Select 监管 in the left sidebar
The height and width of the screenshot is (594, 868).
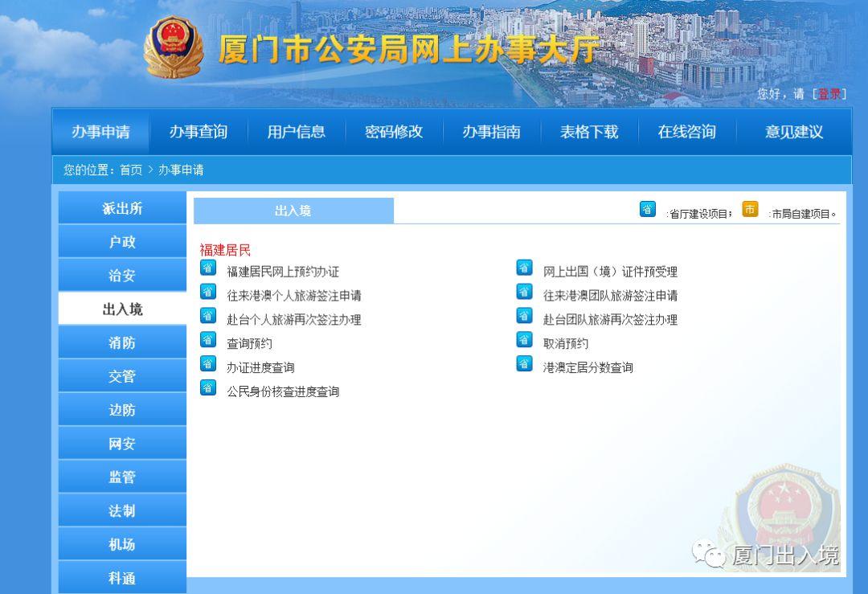pyautogui.click(x=122, y=477)
